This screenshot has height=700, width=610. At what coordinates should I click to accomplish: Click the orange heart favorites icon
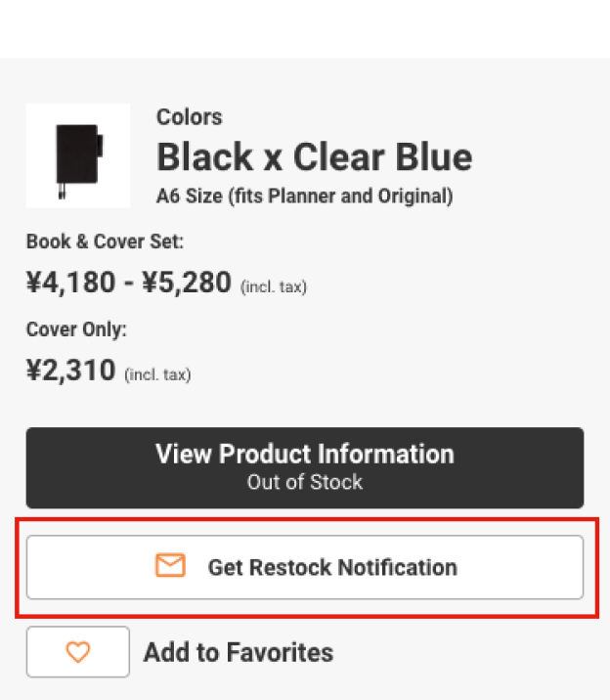77,652
